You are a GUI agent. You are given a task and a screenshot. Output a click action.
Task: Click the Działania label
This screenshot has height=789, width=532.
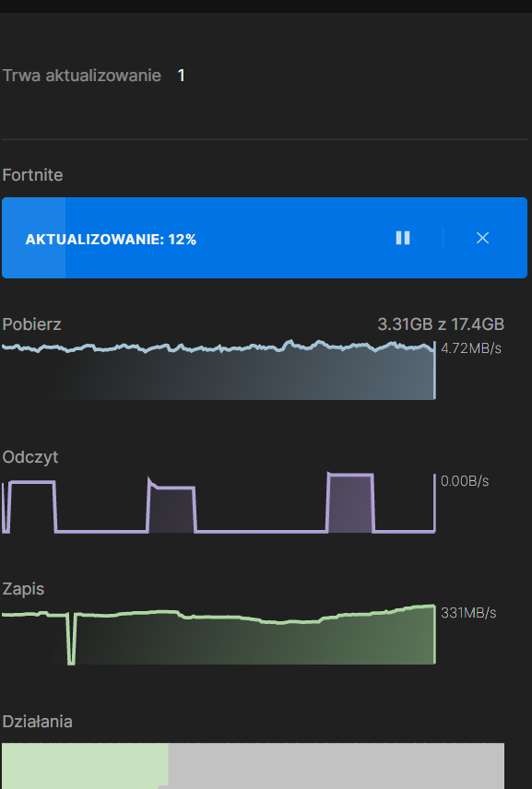(37, 722)
